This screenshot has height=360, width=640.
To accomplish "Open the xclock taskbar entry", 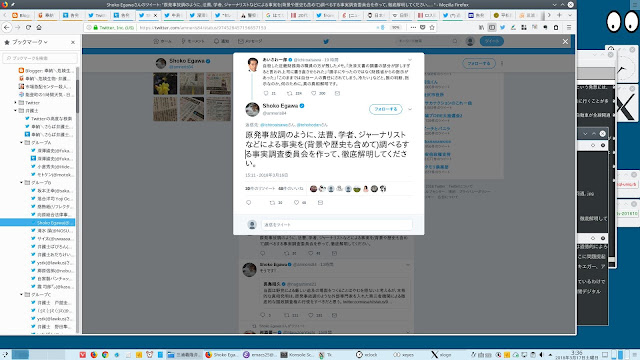I will [367, 355].
